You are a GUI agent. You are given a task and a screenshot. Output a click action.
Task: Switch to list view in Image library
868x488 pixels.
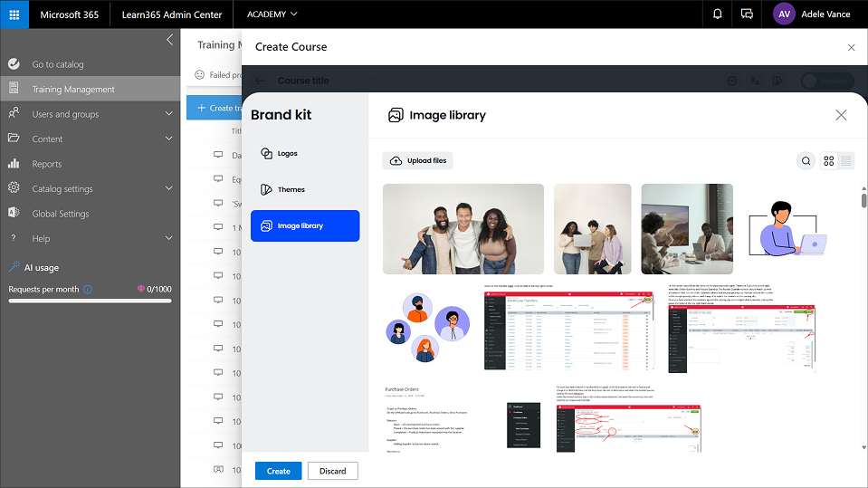pyautogui.click(x=846, y=161)
